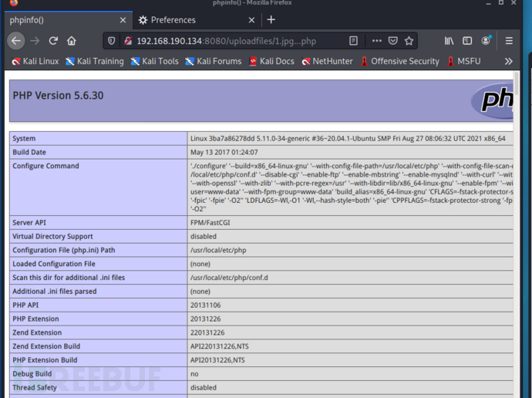Click the page vertical scrollbar thumb
Image resolution: width=532 pixels, height=398 pixels.
coord(517,84)
